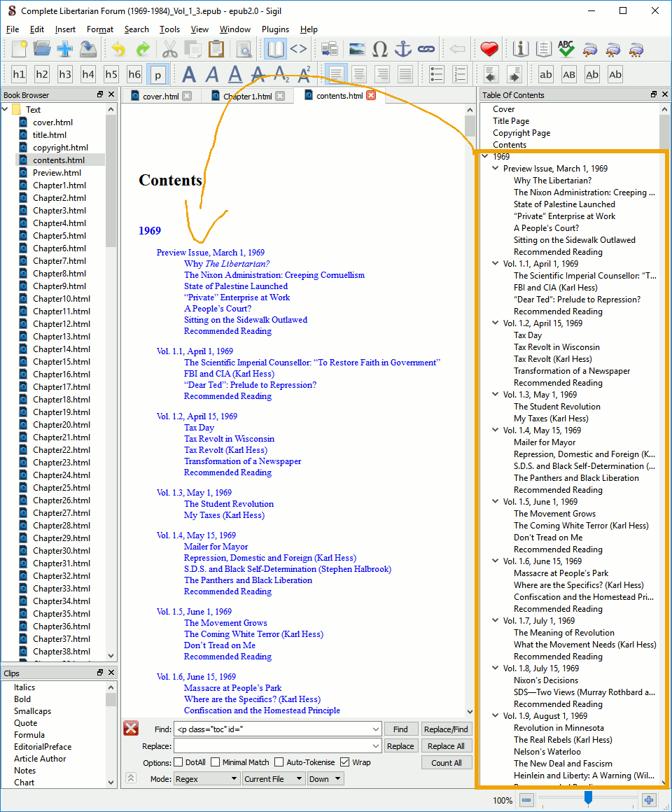Switch to Code View icon
Screen dimensions: 672x812
tap(298, 49)
